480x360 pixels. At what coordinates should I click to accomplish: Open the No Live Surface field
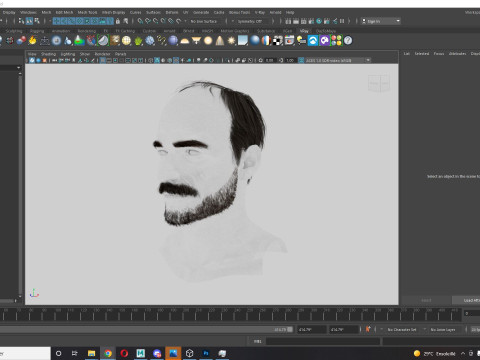coord(204,21)
